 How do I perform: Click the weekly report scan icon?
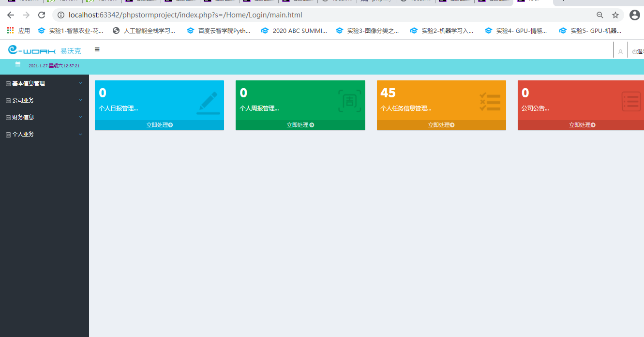click(x=349, y=101)
